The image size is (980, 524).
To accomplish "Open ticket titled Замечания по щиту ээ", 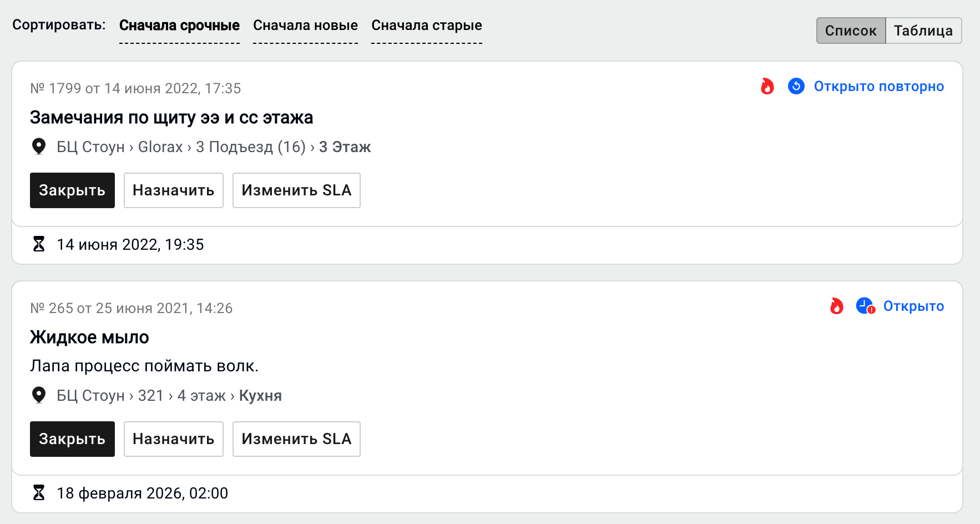I will (x=171, y=118).
